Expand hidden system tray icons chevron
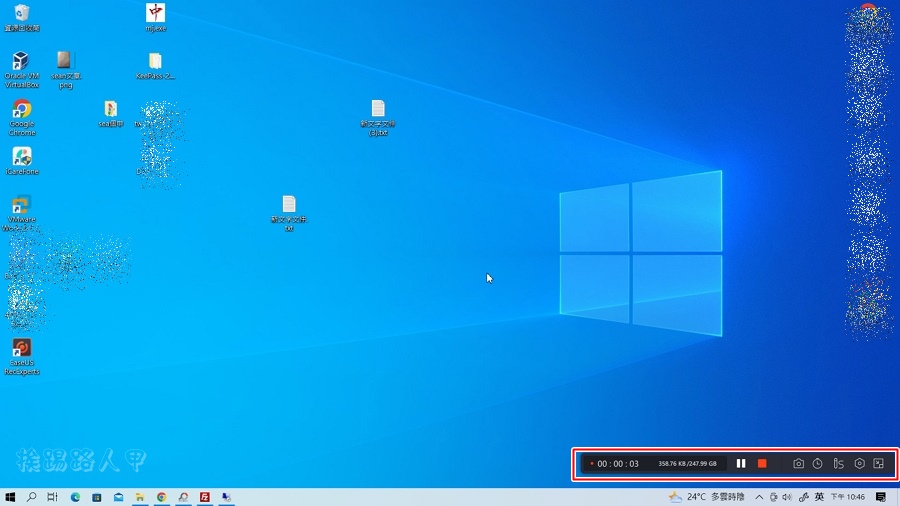Screen dimensions: 900x506 759,497
